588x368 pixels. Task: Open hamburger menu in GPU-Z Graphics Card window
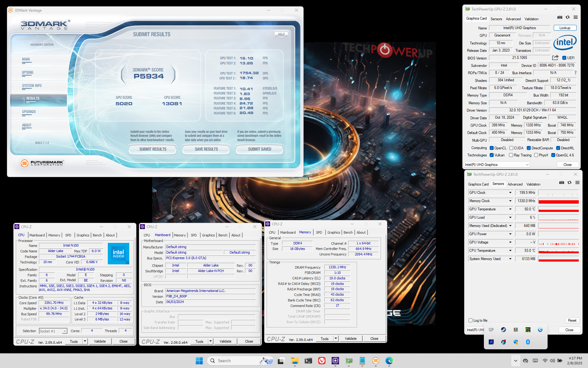tap(575, 17)
